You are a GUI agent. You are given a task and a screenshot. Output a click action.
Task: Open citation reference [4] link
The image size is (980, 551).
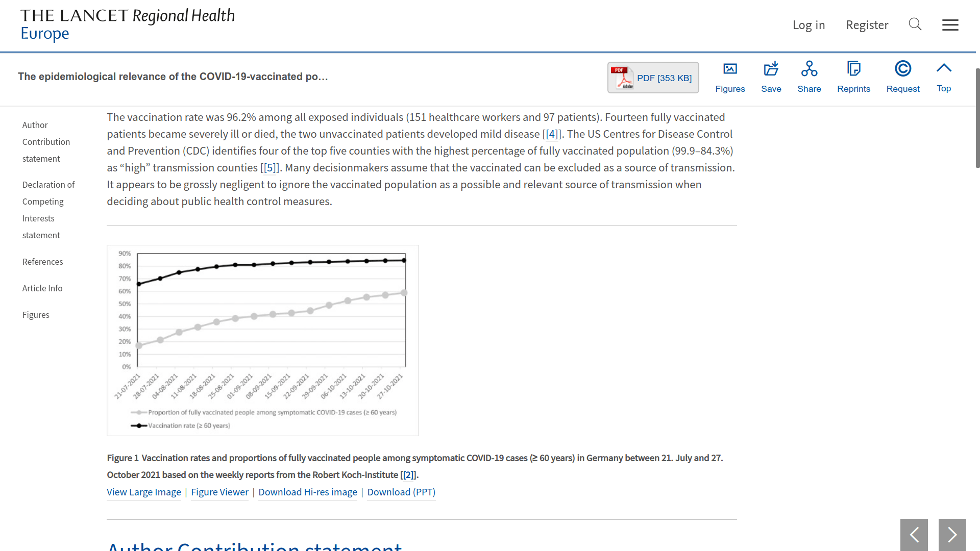pyautogui.click(x=552, y=134)
